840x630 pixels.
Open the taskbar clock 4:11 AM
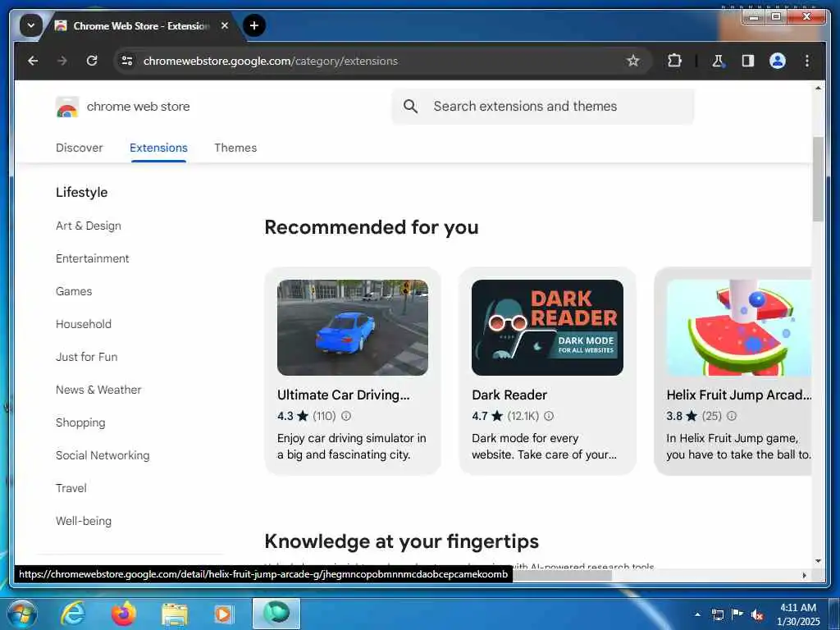tap(798, 614)
